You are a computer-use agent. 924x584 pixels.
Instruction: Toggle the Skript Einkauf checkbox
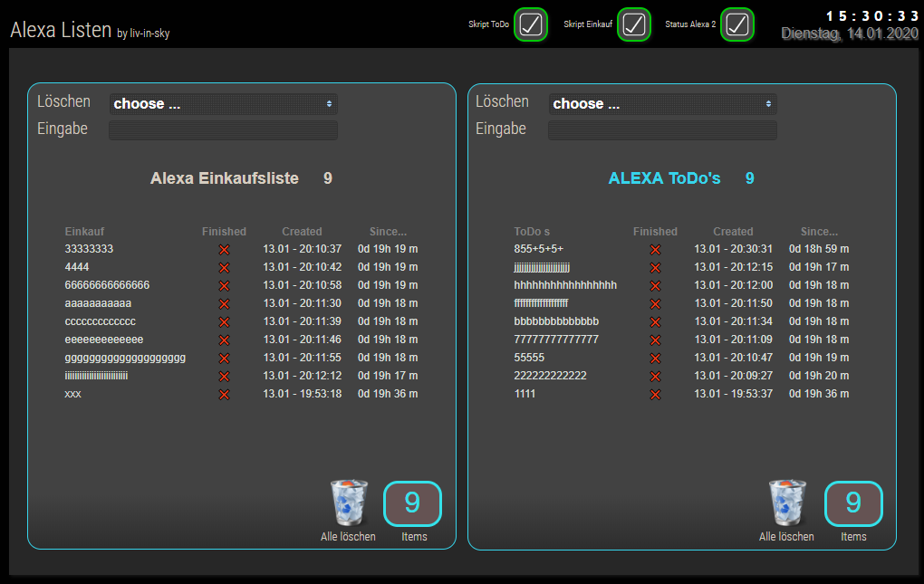point(634,24)
